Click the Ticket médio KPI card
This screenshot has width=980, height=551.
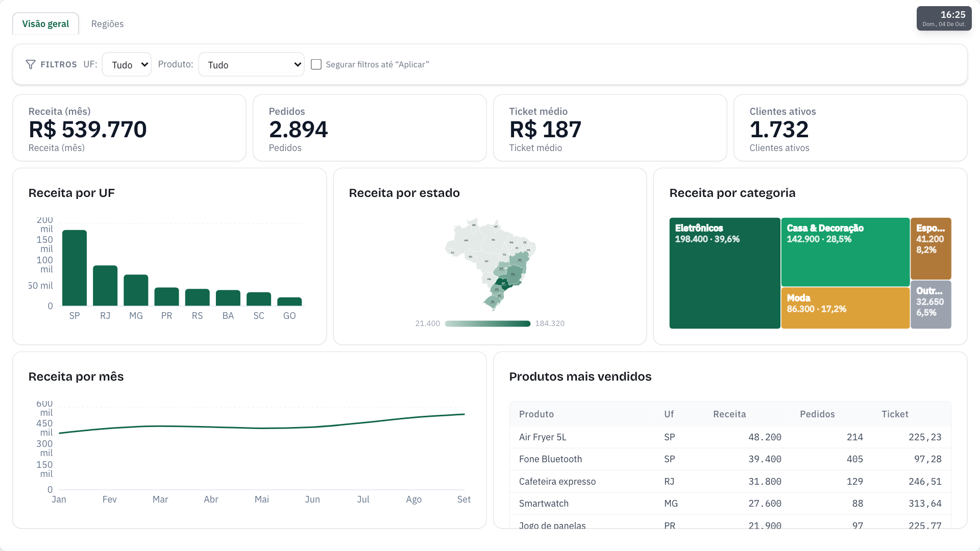(610, 128)
